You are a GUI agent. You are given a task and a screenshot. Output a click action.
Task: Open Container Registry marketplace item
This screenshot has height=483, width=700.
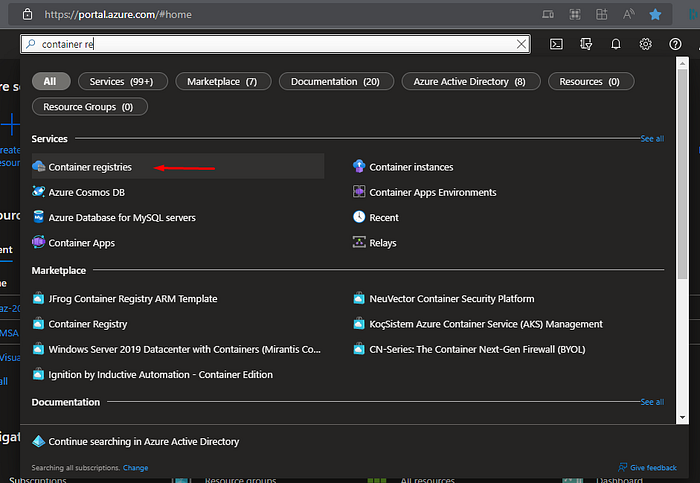pyautogui.click(x=88, y=325)
